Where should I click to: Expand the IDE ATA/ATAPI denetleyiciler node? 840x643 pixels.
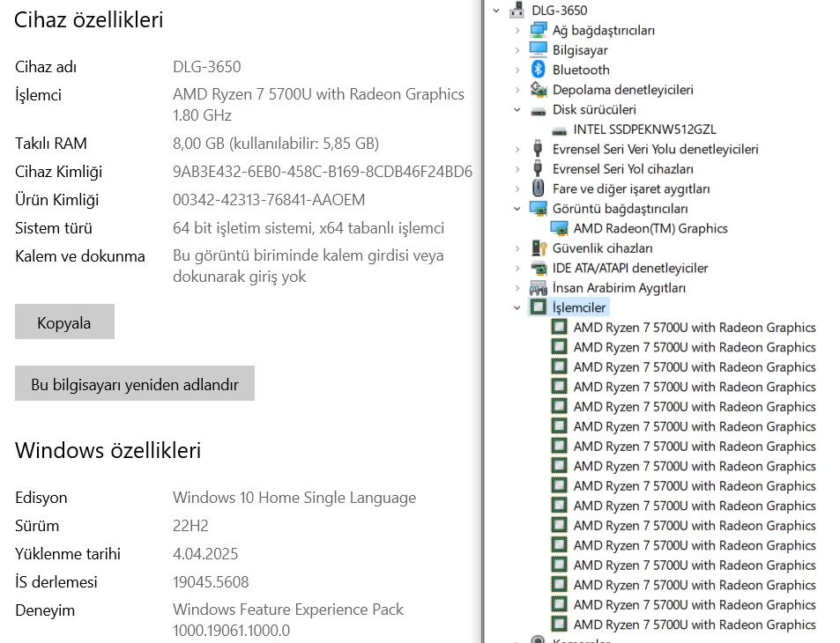point(517,268)
